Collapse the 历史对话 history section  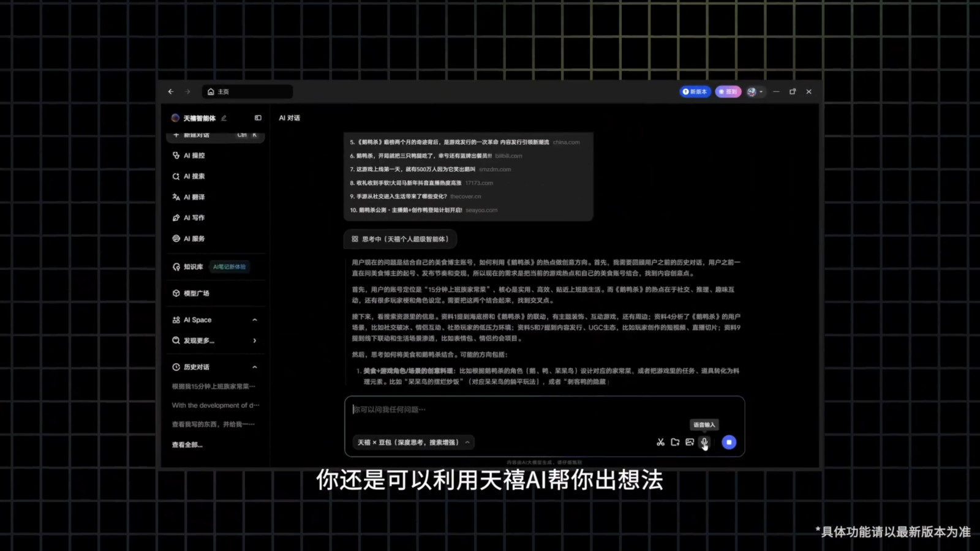tap(255, 367)
